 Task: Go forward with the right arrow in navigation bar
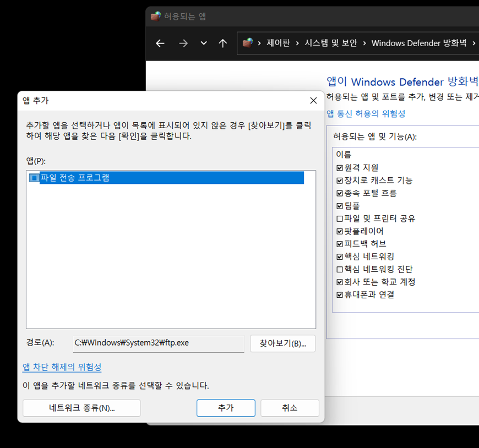[183, 43]
